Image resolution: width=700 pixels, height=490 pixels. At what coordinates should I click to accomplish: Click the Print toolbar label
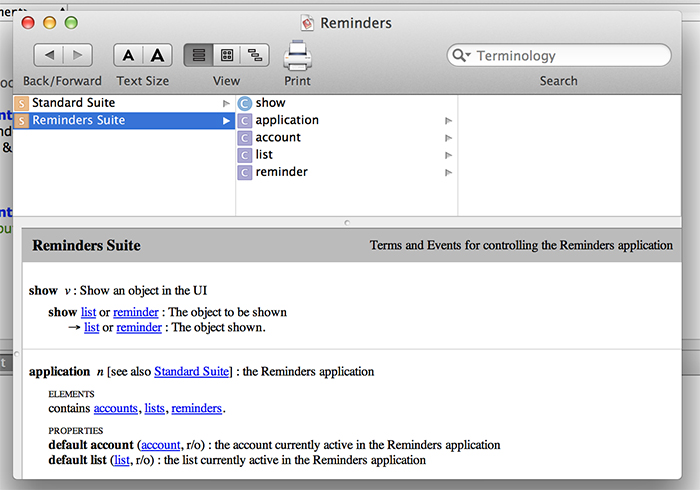[297, 81]
